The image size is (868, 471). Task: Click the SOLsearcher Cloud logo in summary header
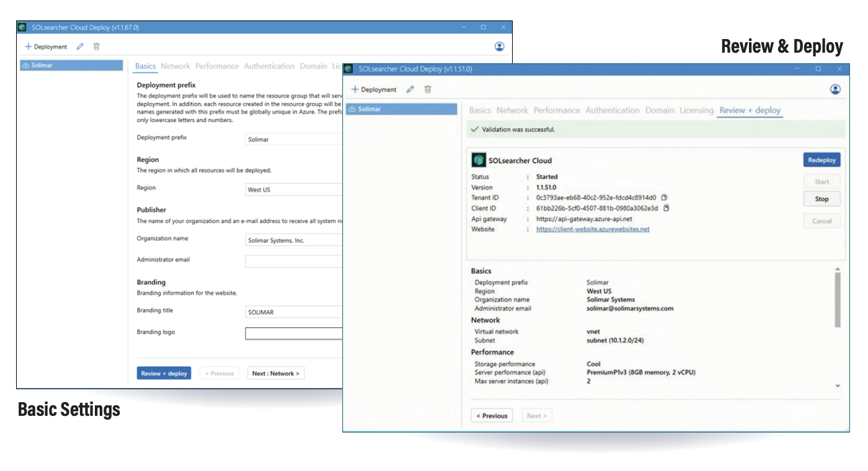[x=478, y=160]
